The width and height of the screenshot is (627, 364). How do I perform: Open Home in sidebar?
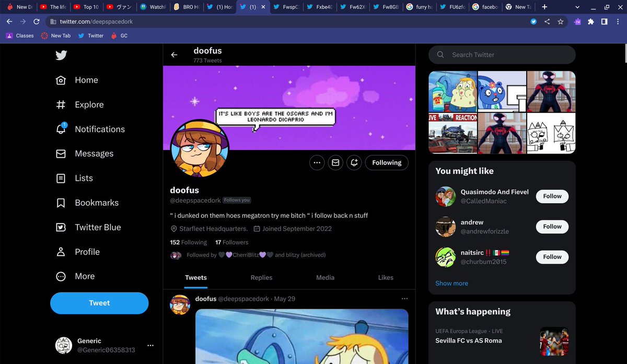click(77, 80)
